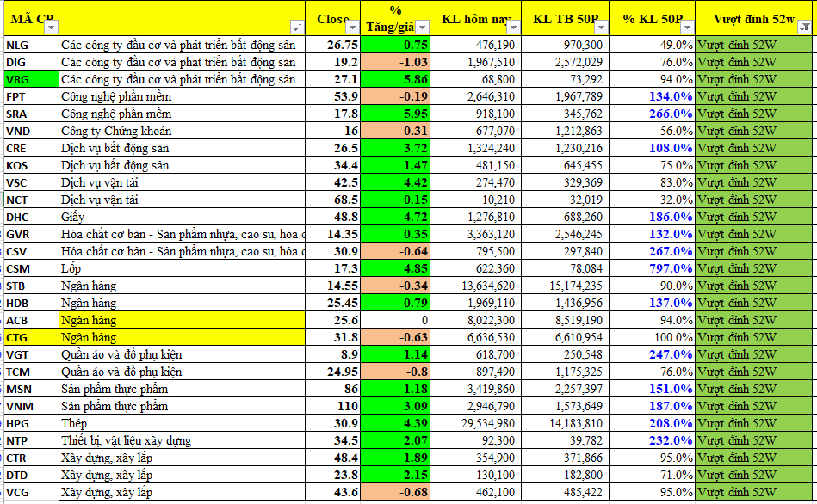
Task: Click the Thép industry cell
Action: (x=181, y=423)
